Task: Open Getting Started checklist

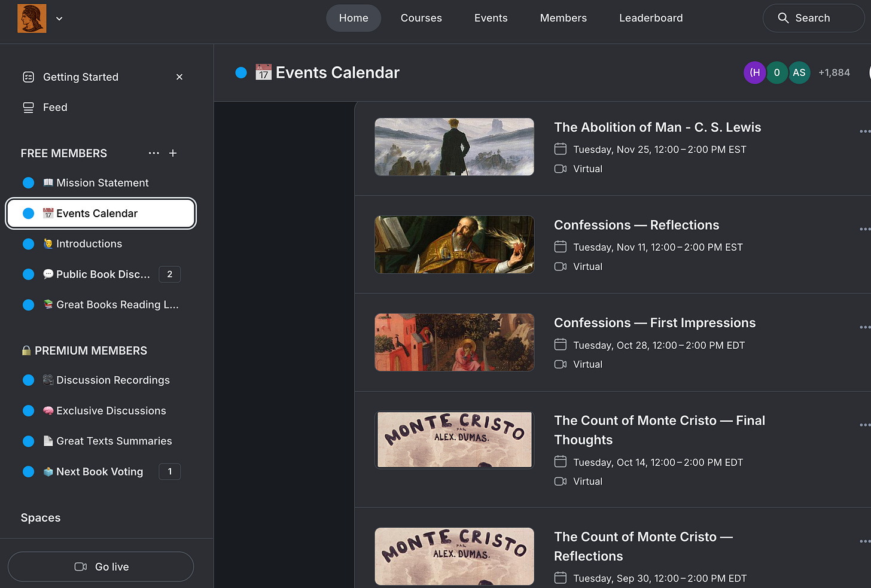Action: [x=81, y=77]
